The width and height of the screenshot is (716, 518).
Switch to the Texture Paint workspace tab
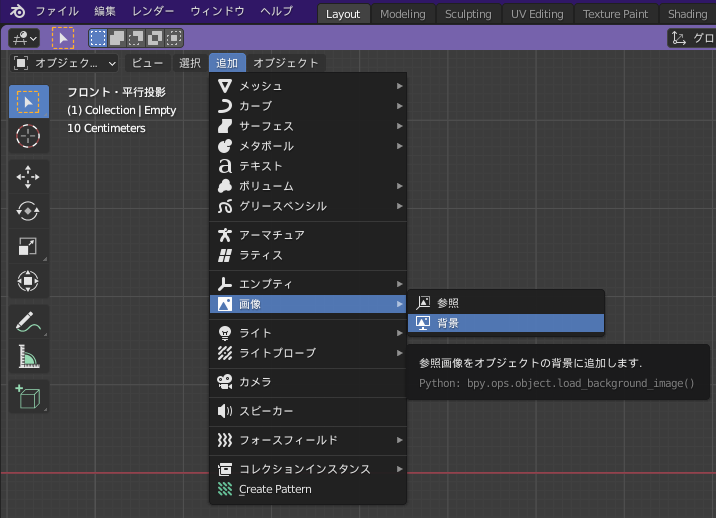(x=615, y=14)
